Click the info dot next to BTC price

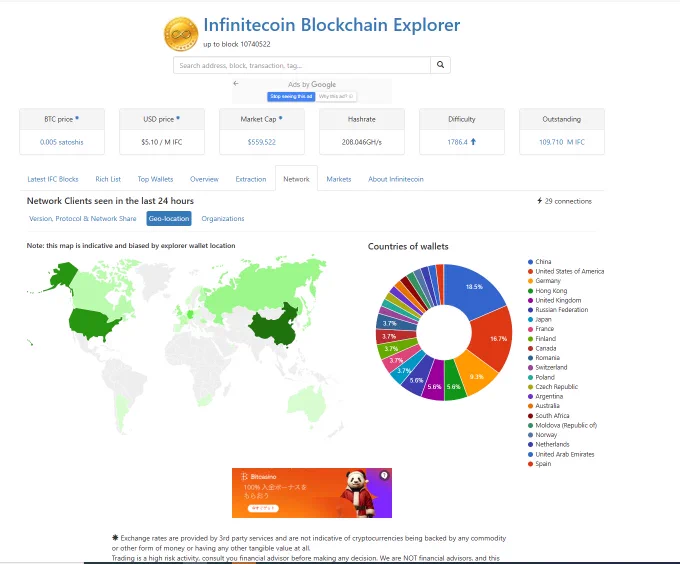coord(77,117)
